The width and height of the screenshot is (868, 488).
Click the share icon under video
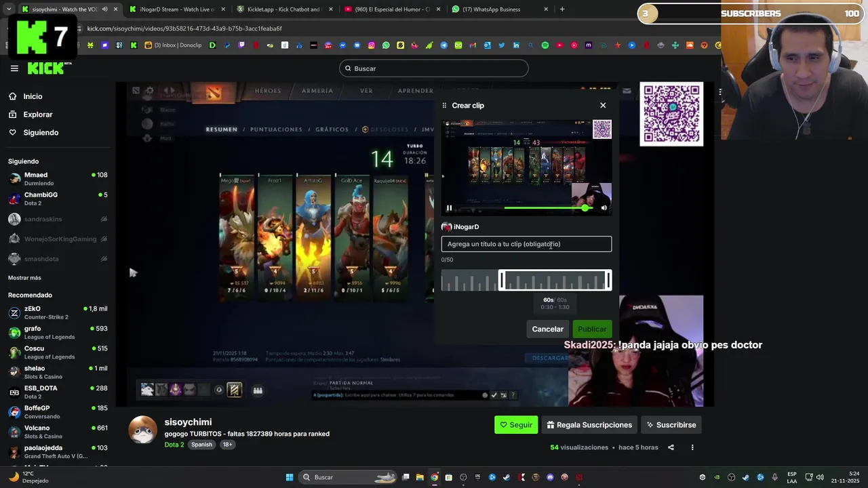(671, 447)
